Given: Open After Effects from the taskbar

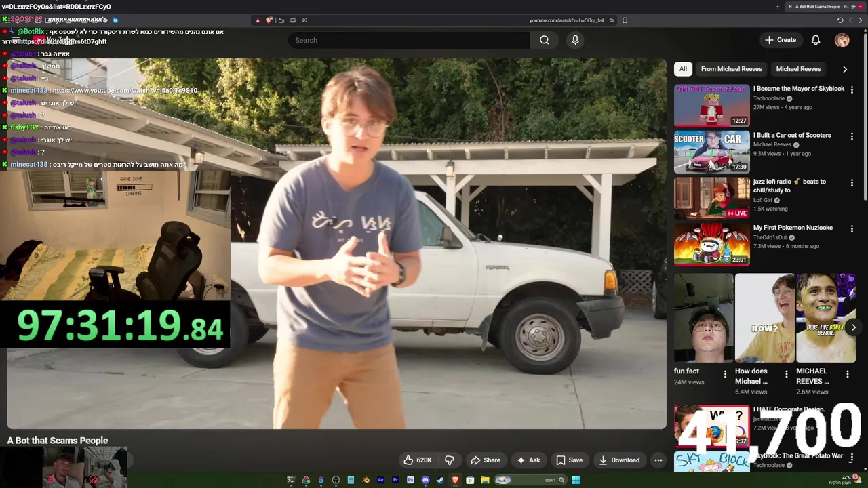Looking at the screenshot, I should (380, 480).
